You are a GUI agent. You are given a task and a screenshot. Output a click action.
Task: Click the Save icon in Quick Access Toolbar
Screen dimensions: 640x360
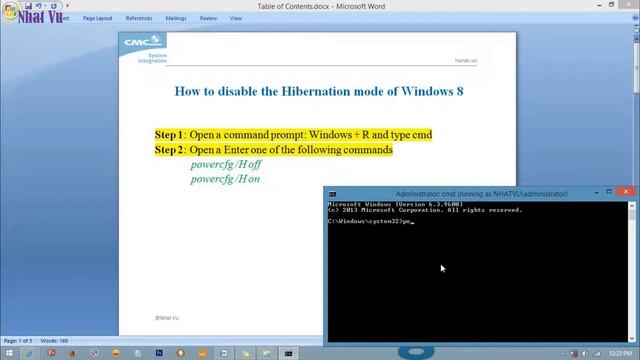coord(28,6)
